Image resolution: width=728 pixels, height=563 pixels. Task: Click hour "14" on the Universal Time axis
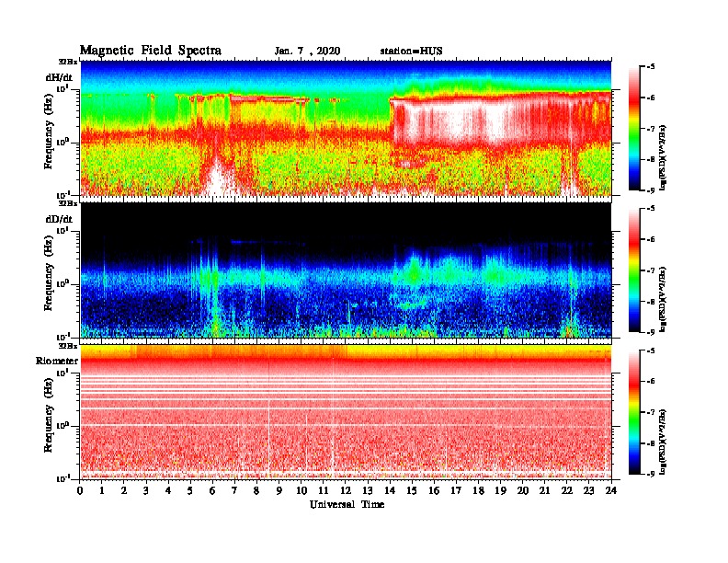390,491
